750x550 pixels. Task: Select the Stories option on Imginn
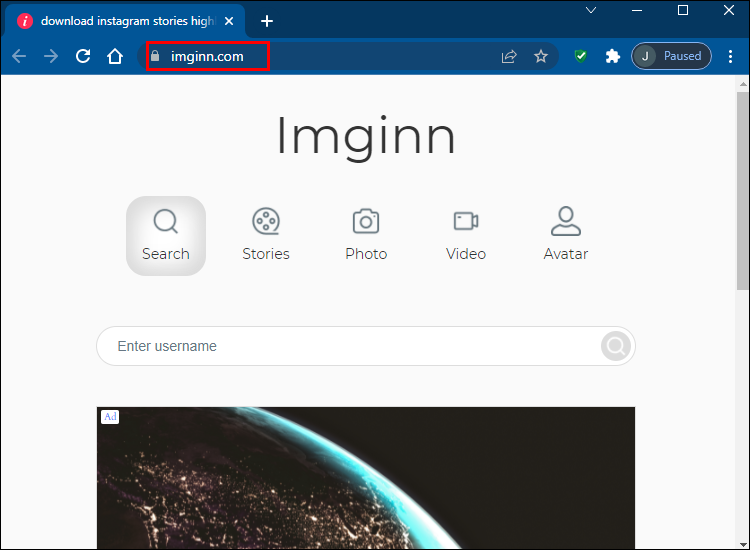point(266,236)
